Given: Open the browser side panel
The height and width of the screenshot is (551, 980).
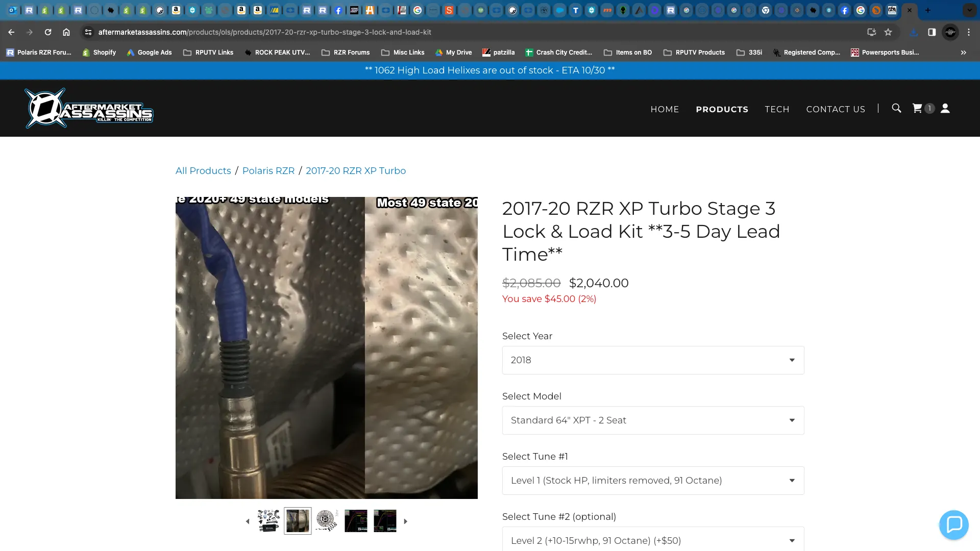Looking at the screenshot, I should [932, 32].
